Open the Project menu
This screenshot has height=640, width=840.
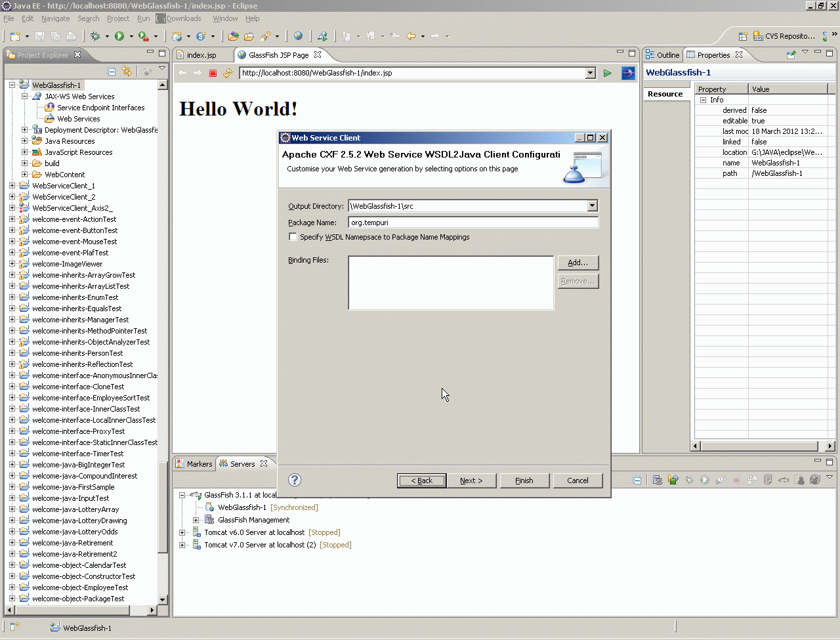(118, 18)
